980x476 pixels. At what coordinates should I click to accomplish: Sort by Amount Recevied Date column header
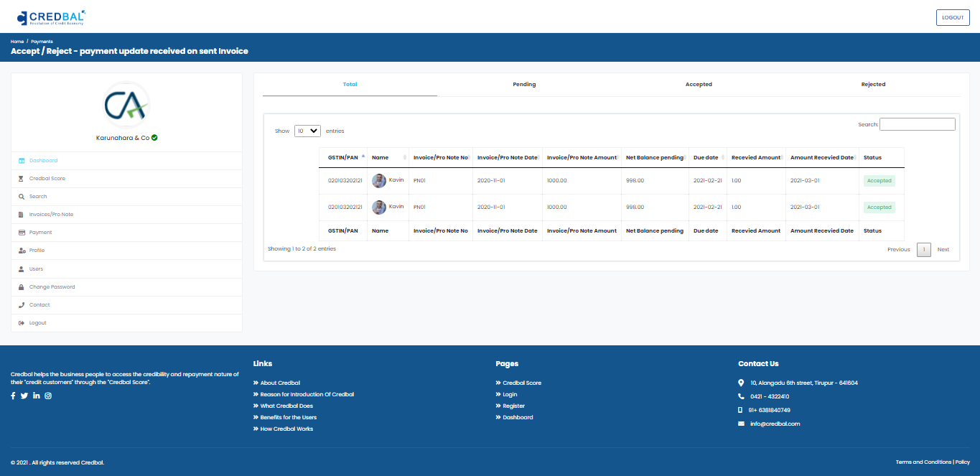click(823, 157)
